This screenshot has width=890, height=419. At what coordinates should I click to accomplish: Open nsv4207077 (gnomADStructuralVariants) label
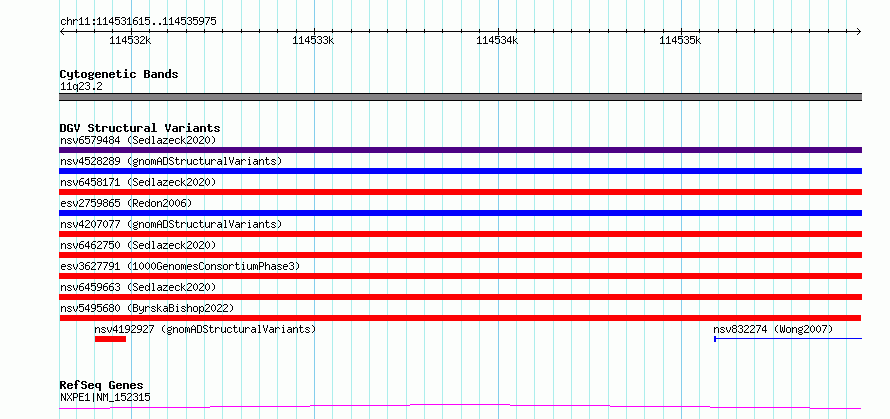click(x=171, y=224)
